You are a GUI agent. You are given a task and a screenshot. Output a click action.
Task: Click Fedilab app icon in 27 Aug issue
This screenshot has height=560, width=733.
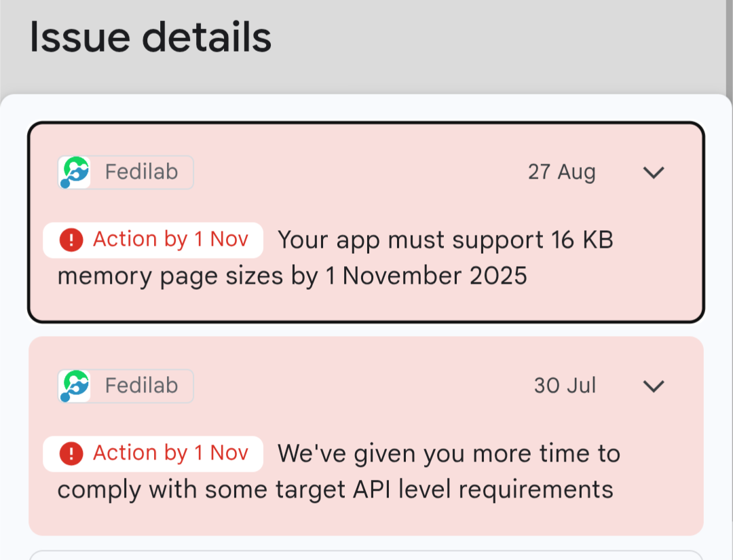[74, 172]
